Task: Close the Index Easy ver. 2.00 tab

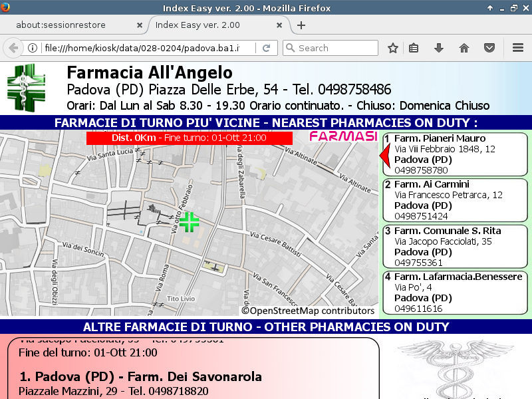Action: point(281,25)
